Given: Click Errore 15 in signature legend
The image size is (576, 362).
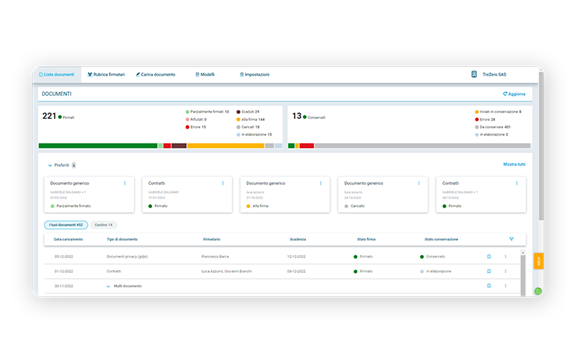Looking at the screenshot, I should 196,127.
